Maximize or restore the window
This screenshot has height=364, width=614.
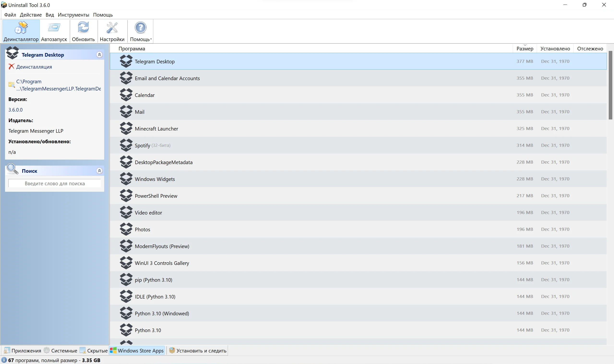(x=584, y=5)
